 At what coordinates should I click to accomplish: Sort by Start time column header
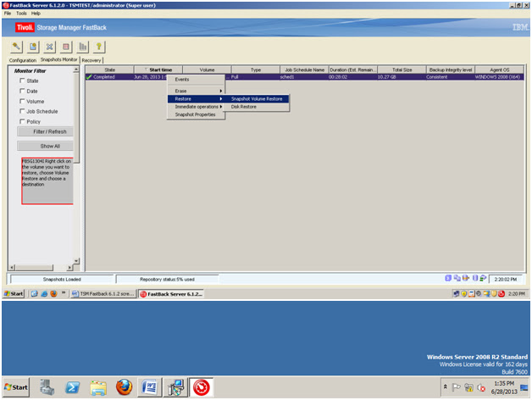coord(158,69)
